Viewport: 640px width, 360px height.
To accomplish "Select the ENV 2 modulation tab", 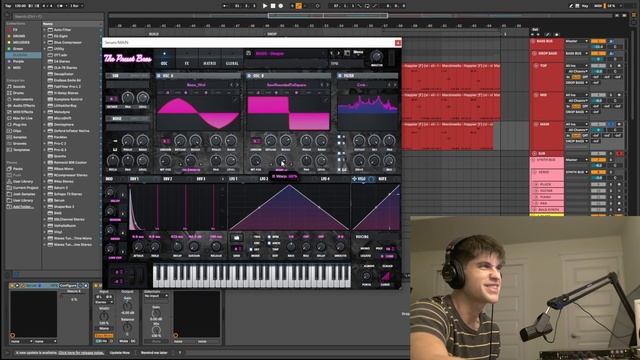I will (168, 179).
